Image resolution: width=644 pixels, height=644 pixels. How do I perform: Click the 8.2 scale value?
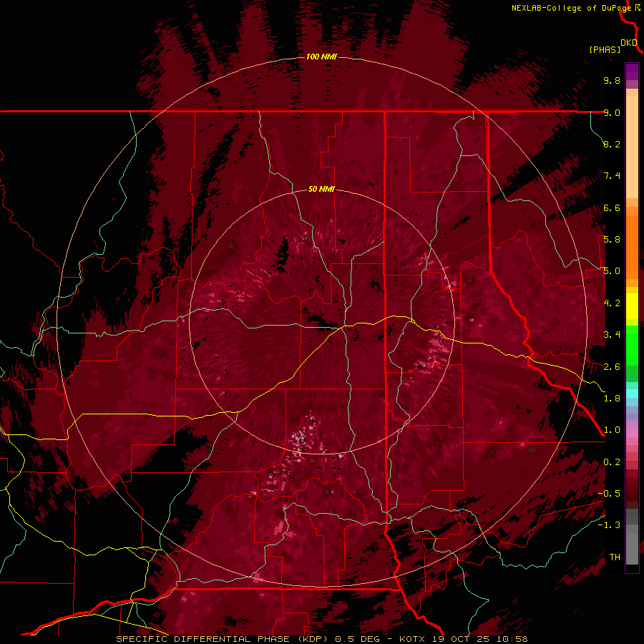click(612, 144)
